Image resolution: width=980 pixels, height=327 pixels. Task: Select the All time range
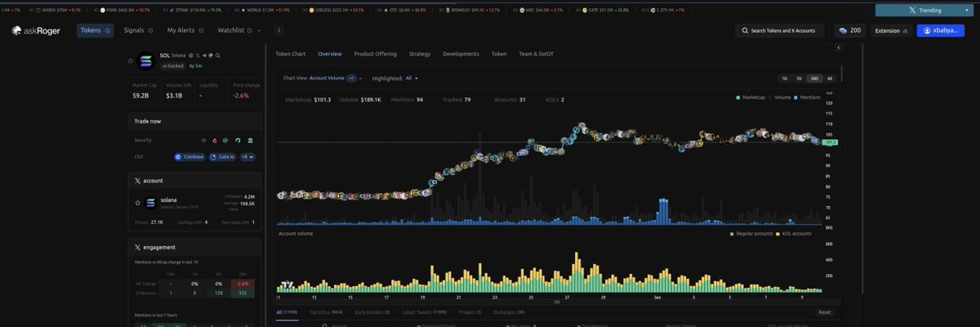point(830,78)
